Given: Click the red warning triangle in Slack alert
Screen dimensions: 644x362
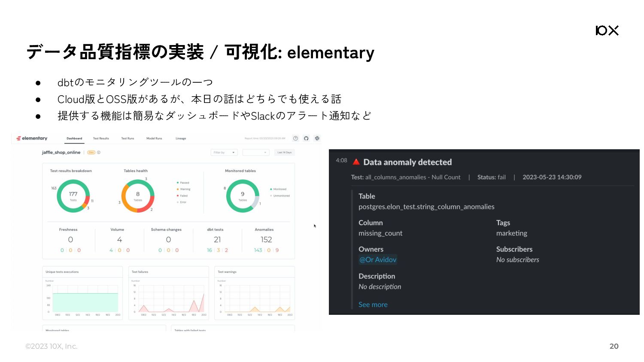Looking at the screenshot, I should pos(356,162).
